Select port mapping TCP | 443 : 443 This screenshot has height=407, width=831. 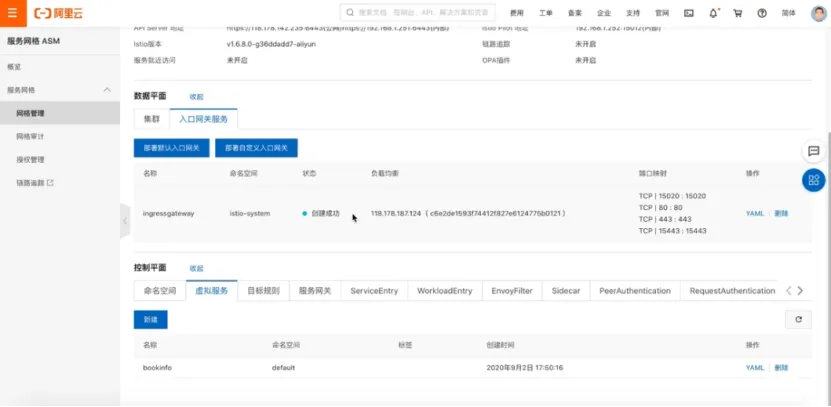click(665, 219)
